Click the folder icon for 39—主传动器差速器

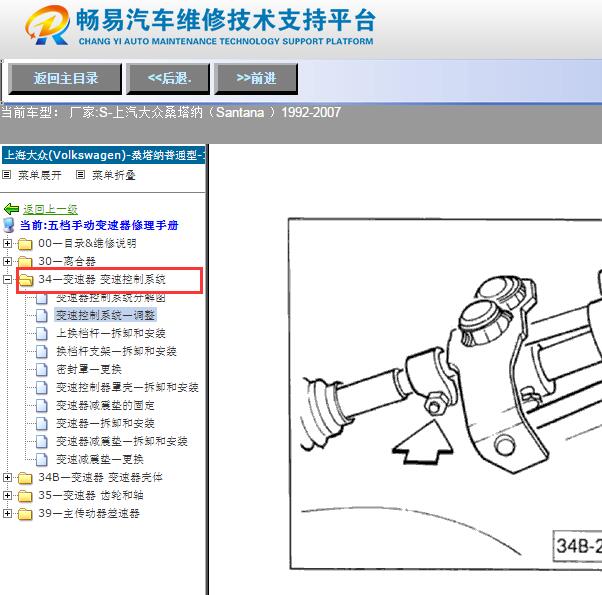(25, 514)
